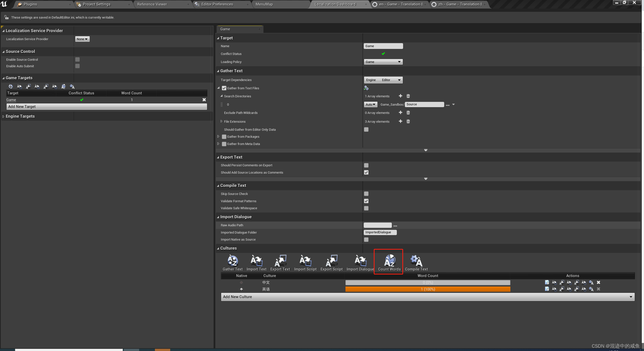Uncheck Gather from Text Files
This screenshot has height=351, width=644.
click(x=224, y=88)
